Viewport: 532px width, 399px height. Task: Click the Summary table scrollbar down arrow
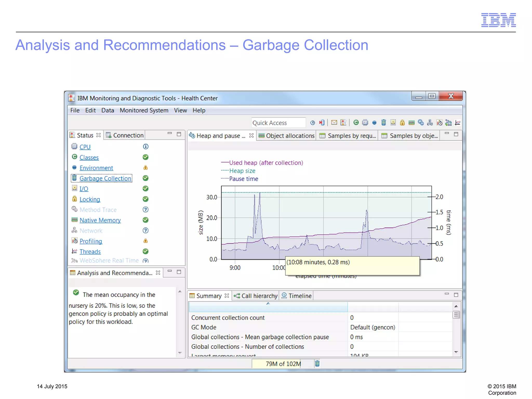(x=456, y=352)
